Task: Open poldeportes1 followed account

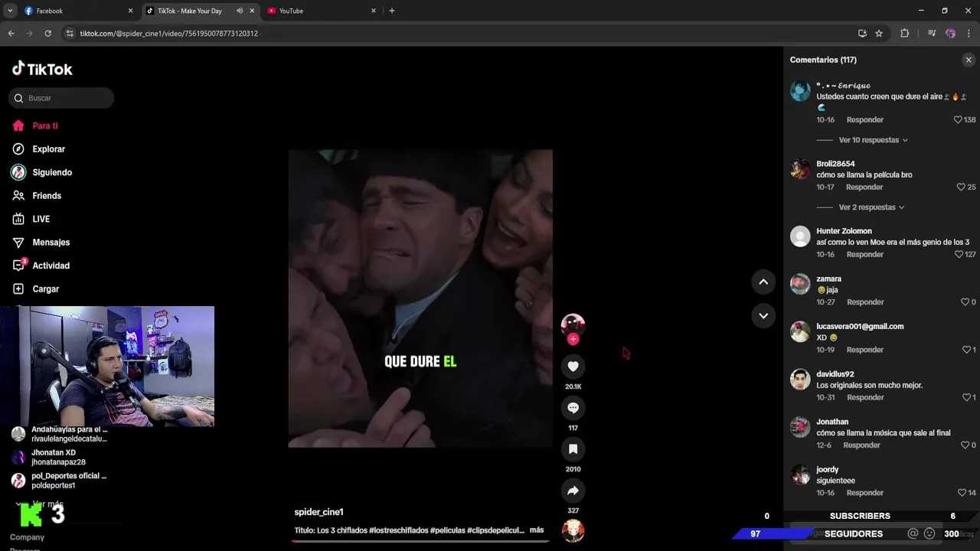Action: [x=60, y=481]
